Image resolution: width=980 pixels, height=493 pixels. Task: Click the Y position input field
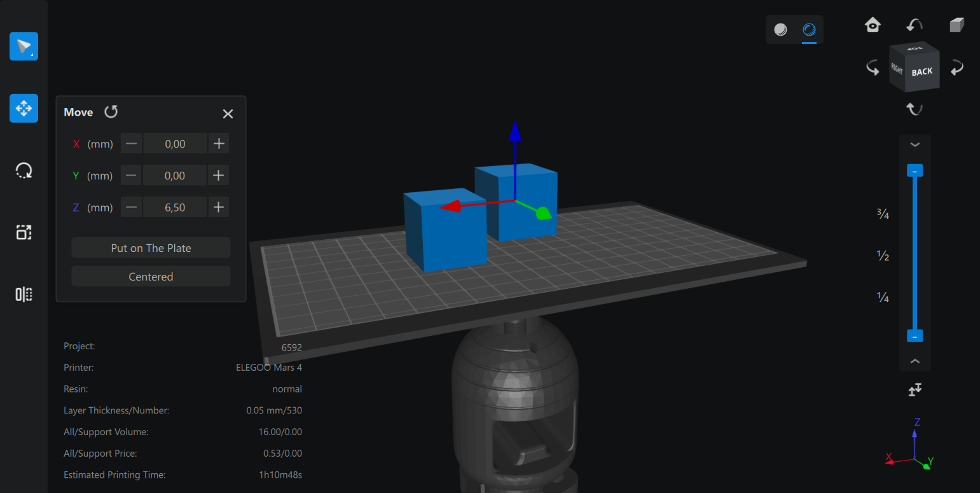[175, 176]
